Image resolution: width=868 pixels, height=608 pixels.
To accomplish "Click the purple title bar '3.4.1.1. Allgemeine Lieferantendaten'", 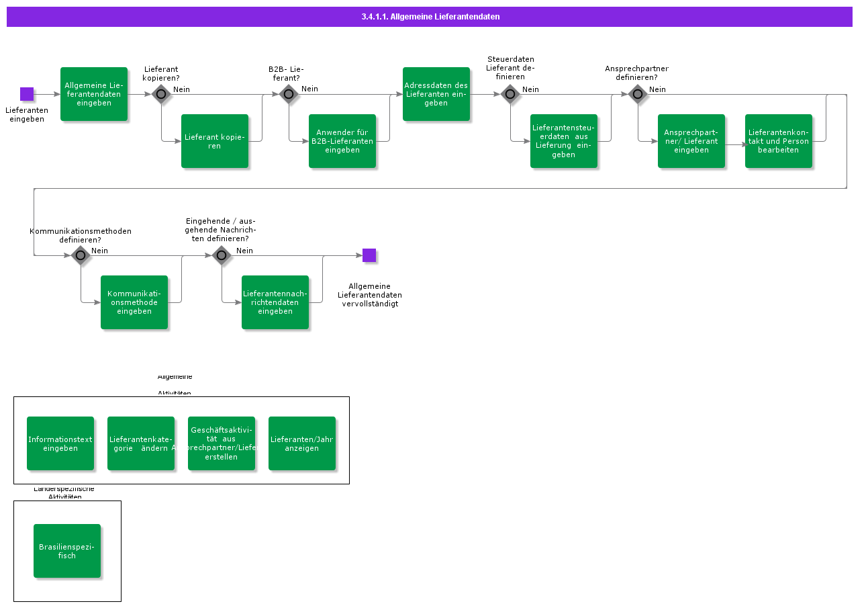I will 430,17.
